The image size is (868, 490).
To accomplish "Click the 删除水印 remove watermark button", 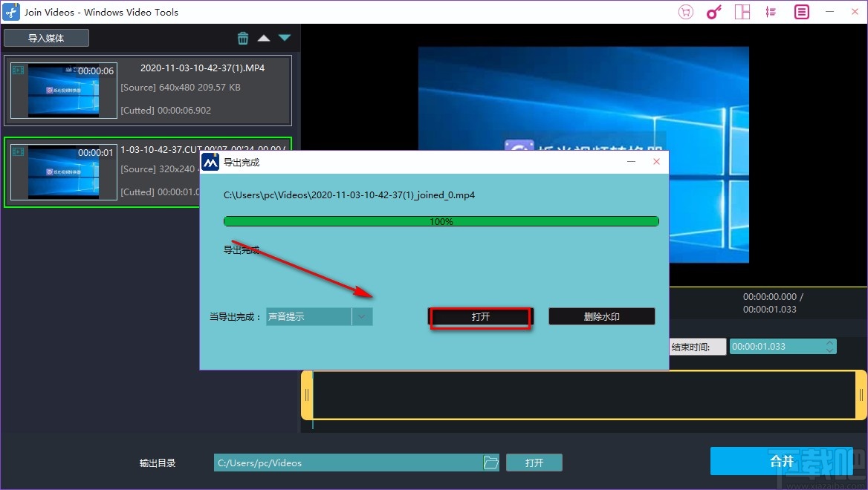I will (x=600, y=316).
